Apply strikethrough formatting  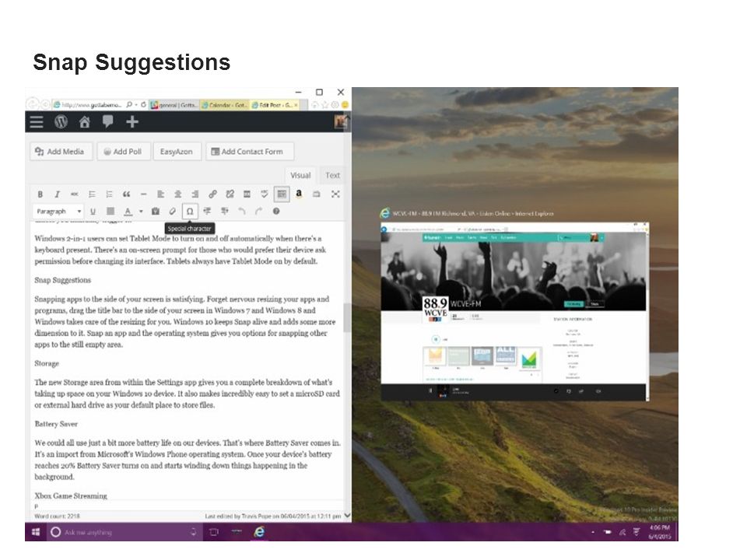click(75, 194)
